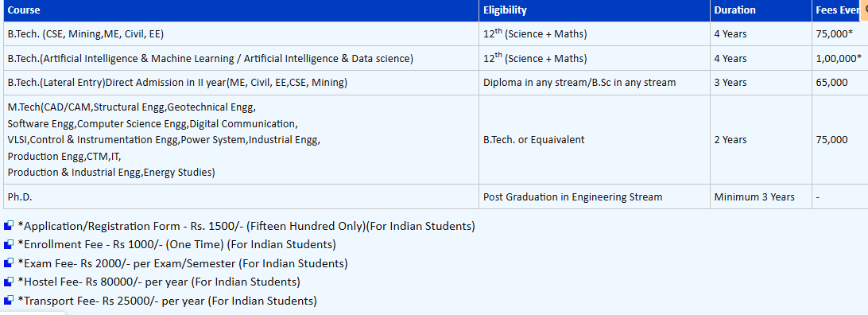The height and width of the screenshot is (315, 868).
Task: Click the M.Tech (CAD/CAM, Structural Engg) course cell
Action: [x=242, y=139]
